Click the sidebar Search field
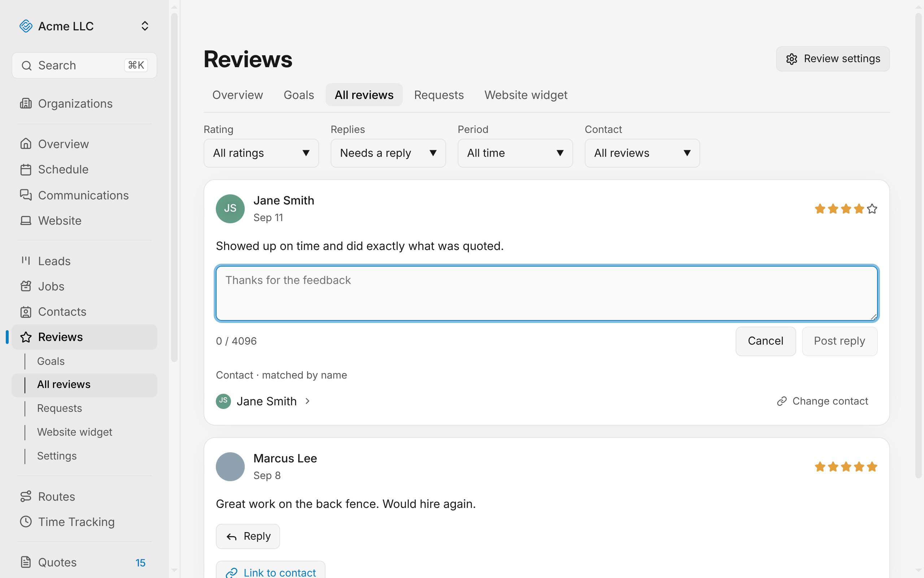This screenshot has height=578, width=924. 84,65
